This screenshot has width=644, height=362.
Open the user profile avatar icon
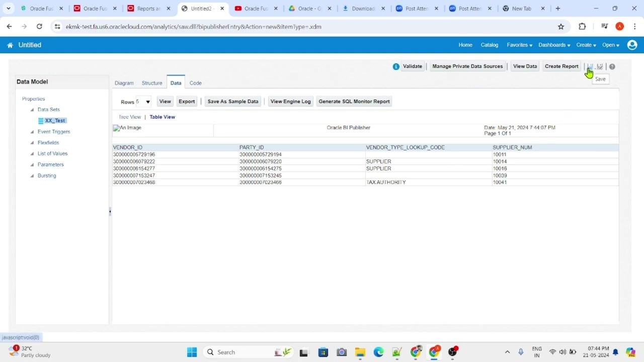coord(632,45)
